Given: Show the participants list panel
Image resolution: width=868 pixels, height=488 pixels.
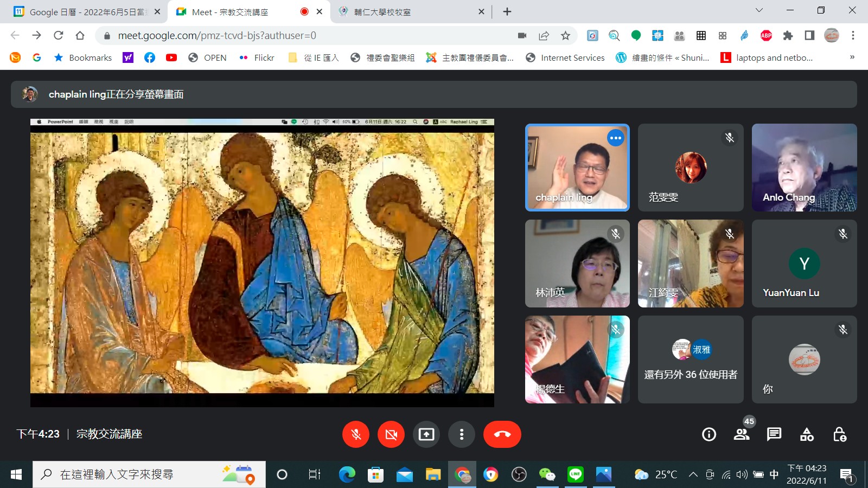Looking at the screenshot, I should tap(742, 434).
